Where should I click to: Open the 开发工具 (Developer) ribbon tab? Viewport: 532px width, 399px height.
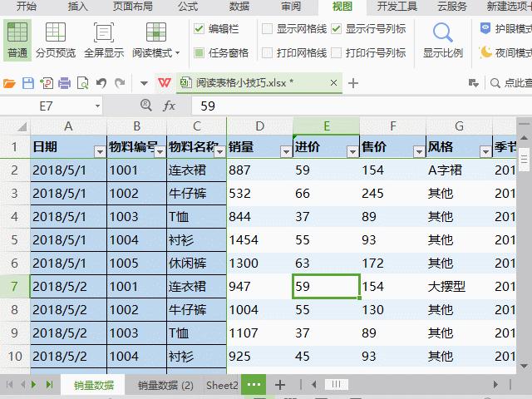397,7
